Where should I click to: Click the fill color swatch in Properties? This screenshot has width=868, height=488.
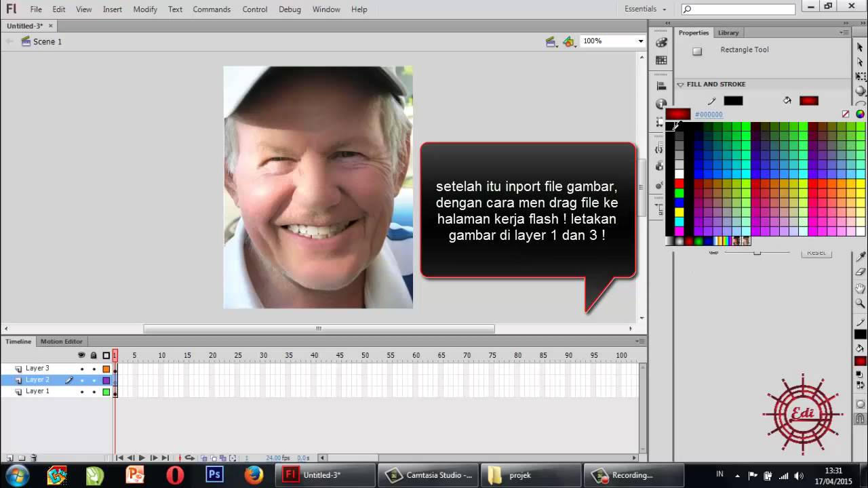(x=809, y=100)
